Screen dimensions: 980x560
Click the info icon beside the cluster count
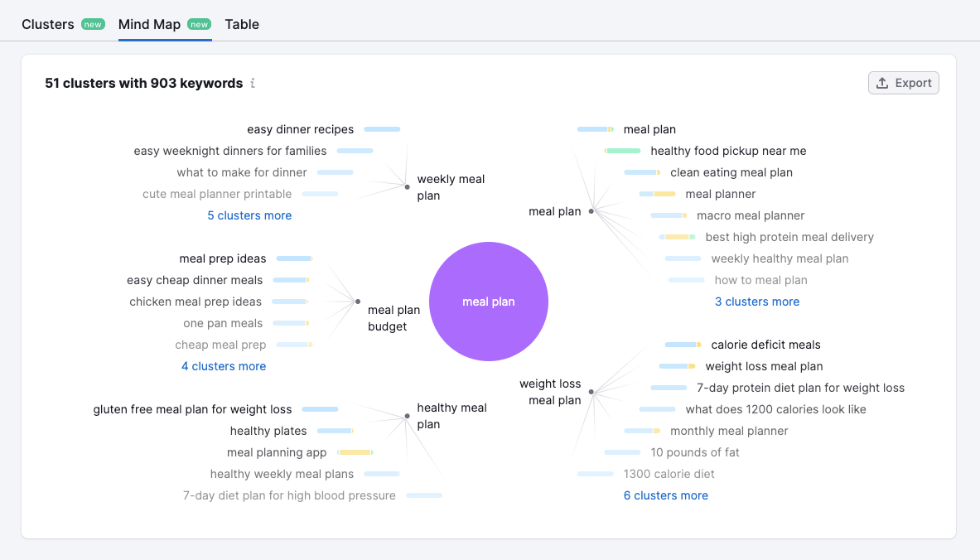(253, 83)
